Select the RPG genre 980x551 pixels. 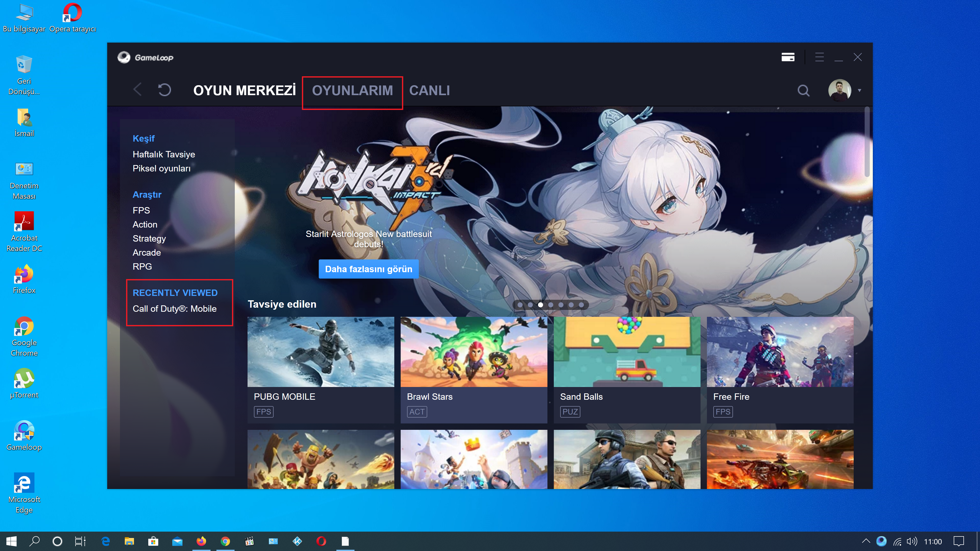point(142,267)
